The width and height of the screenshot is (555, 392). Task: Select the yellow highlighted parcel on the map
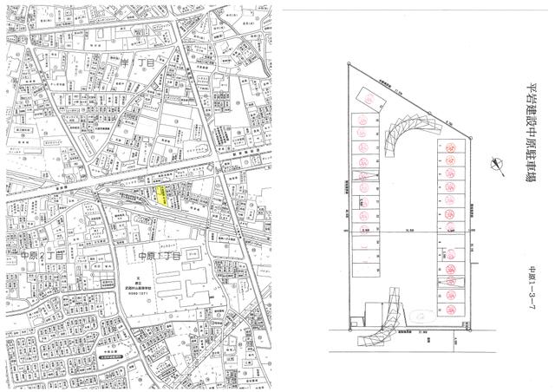click(162, 195)
